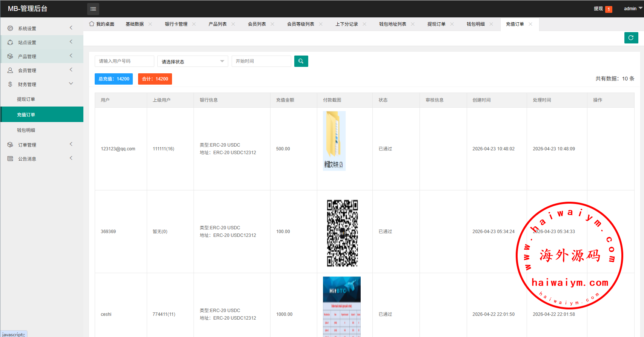Collapse the 财务管理 sidebar menu
Viewport: 644px width, 337px height.
(71, 84)
